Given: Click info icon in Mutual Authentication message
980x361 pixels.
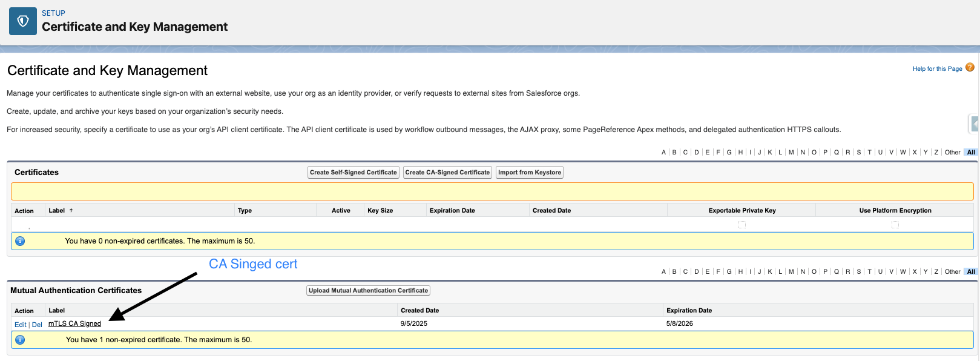Looking at the screenshot, I should point(20,340).
